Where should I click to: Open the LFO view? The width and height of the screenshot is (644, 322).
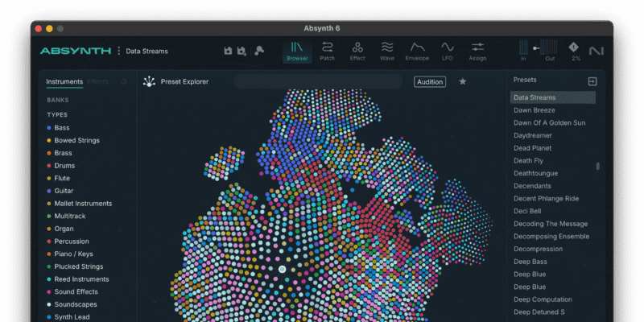point(448,52)
